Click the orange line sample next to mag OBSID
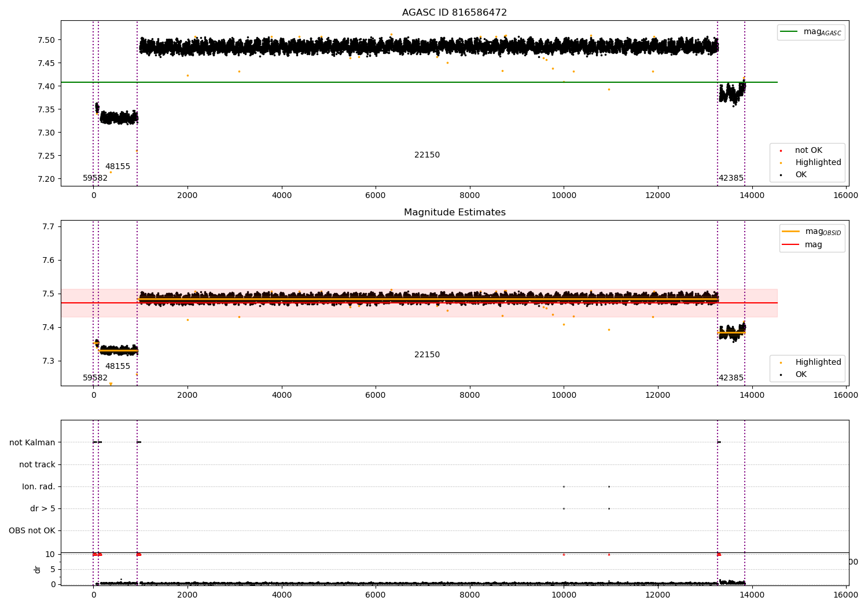The height and width of the screenshot is (608, 868). [x=790, y=231]
